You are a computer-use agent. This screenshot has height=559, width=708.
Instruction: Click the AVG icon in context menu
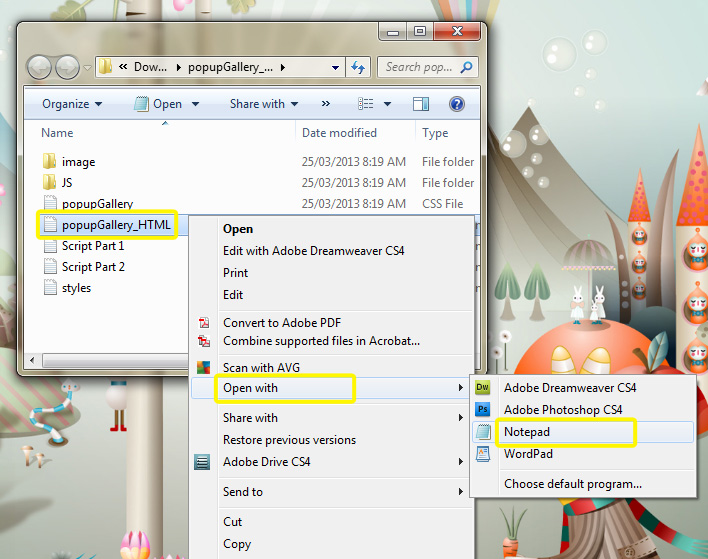click(x=203, y=367)
